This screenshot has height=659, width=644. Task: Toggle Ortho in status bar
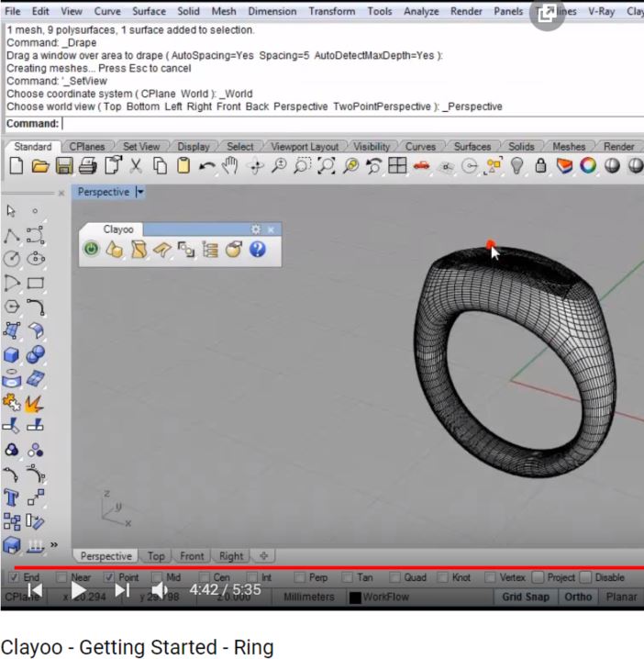pyautogui.click(x=578, y=597)
